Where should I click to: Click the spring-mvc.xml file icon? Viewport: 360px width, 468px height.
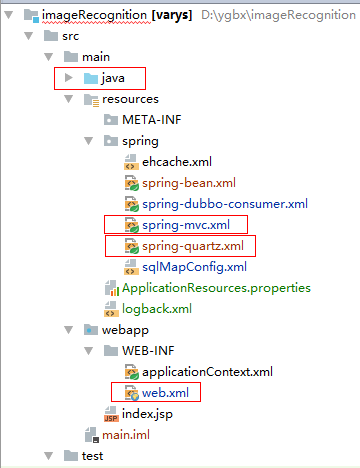coord(132,225)
